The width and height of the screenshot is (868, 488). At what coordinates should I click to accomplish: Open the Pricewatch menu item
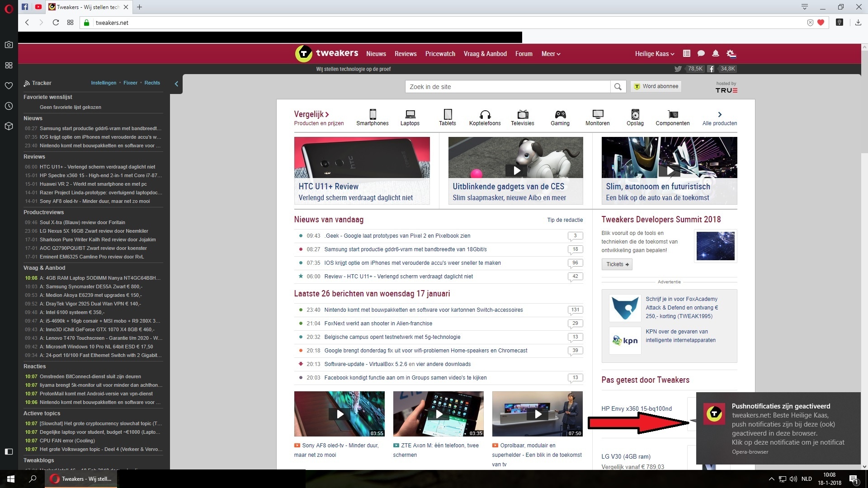click(x=440, y=54)
